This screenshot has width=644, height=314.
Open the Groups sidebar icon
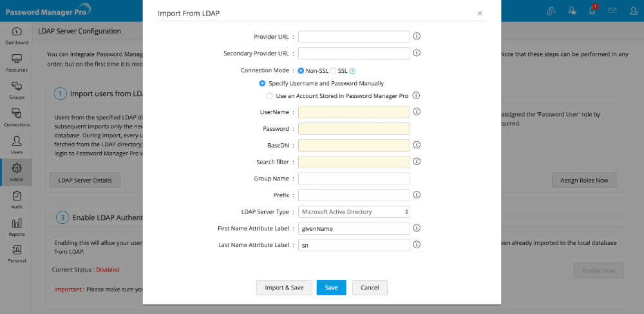[17, 90]
